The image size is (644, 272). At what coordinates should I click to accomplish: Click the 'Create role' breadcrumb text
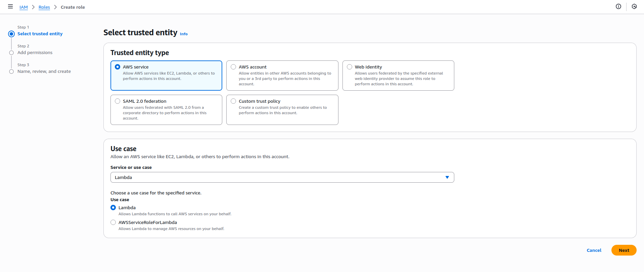73,7
